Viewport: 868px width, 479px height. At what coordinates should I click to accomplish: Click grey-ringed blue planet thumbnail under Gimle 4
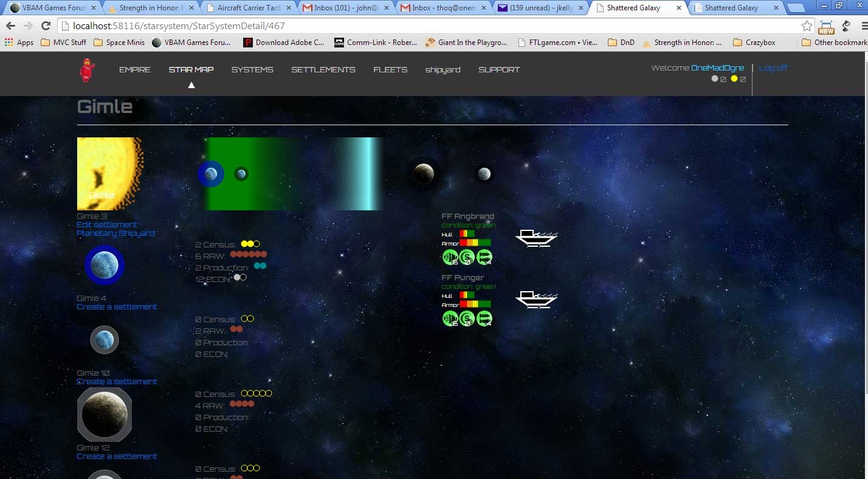(x=105, y=340)
